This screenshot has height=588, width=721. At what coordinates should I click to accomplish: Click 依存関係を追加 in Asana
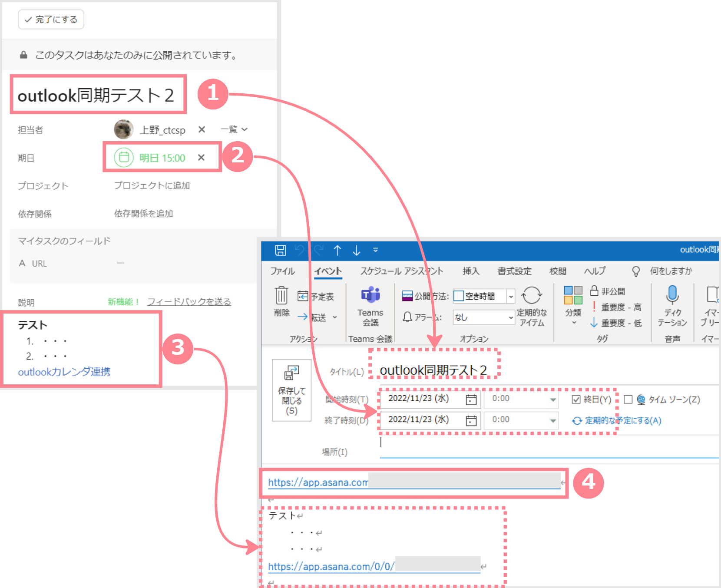click(143, 214)
